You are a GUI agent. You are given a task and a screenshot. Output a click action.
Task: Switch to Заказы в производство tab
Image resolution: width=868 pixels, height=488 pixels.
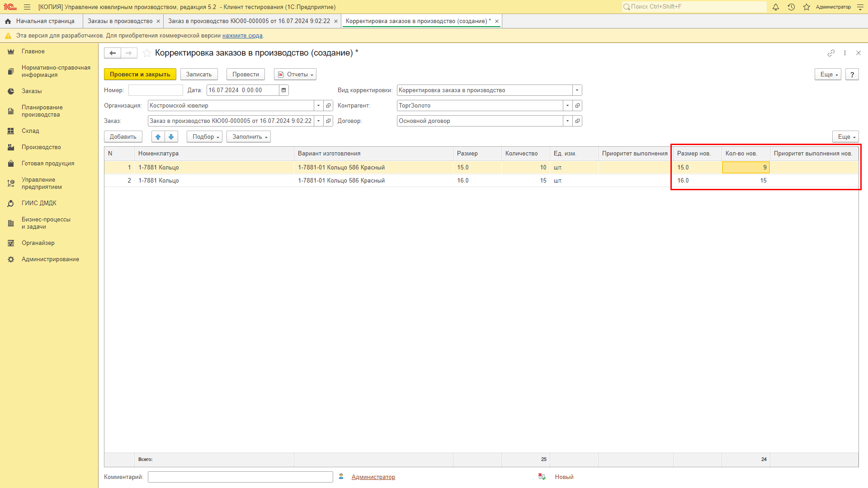click(x=120, y=21)
